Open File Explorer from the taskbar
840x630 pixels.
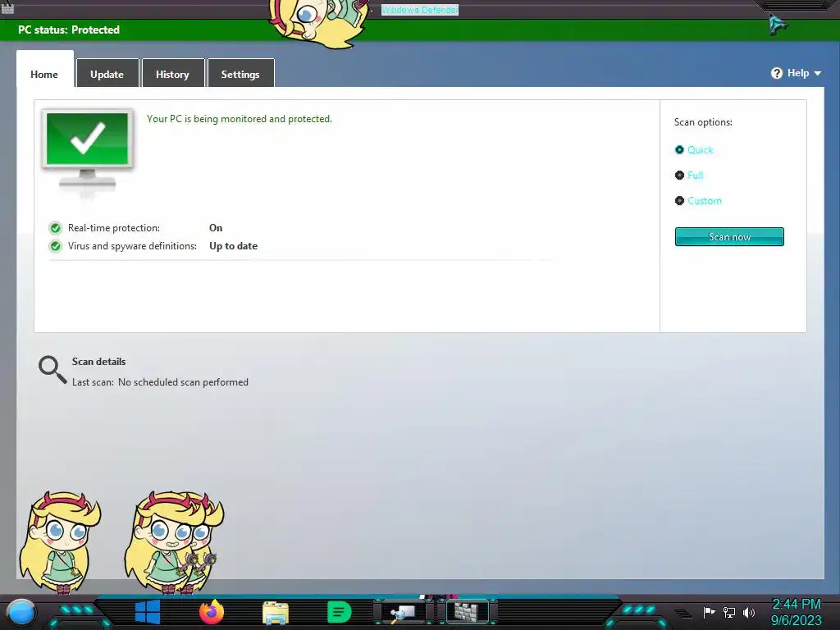point(276,613)
